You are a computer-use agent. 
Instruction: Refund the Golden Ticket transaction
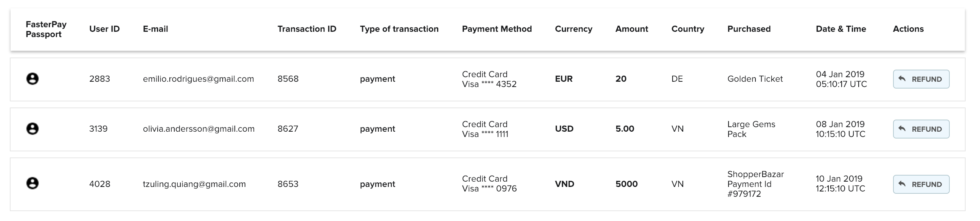click(x=921, y=79)
